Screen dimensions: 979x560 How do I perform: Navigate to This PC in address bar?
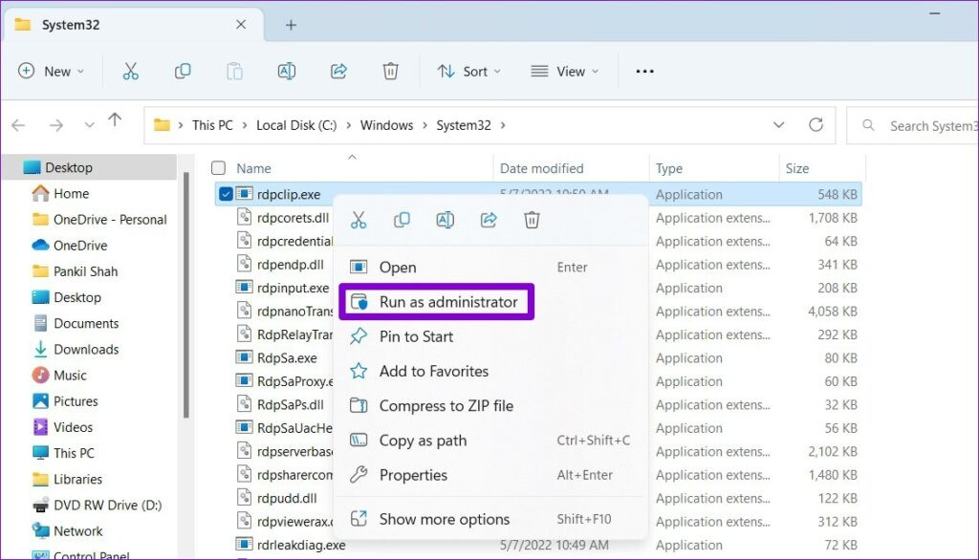(212, 125)
